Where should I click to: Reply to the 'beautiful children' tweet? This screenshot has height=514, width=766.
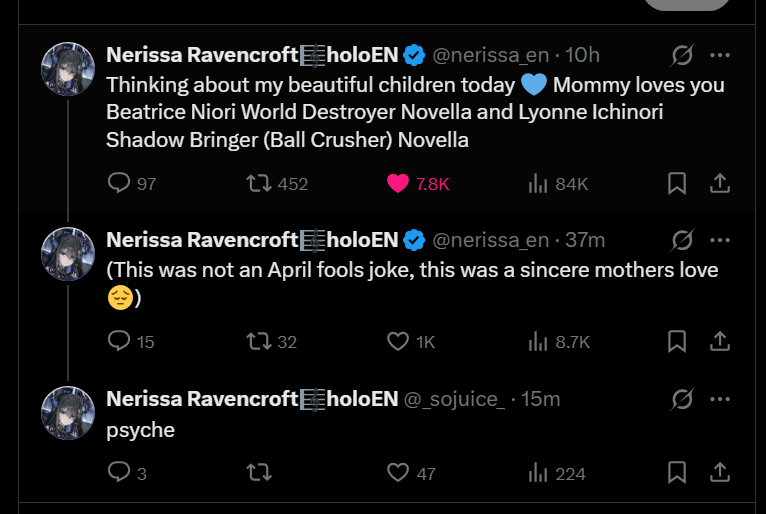point(119,183)
